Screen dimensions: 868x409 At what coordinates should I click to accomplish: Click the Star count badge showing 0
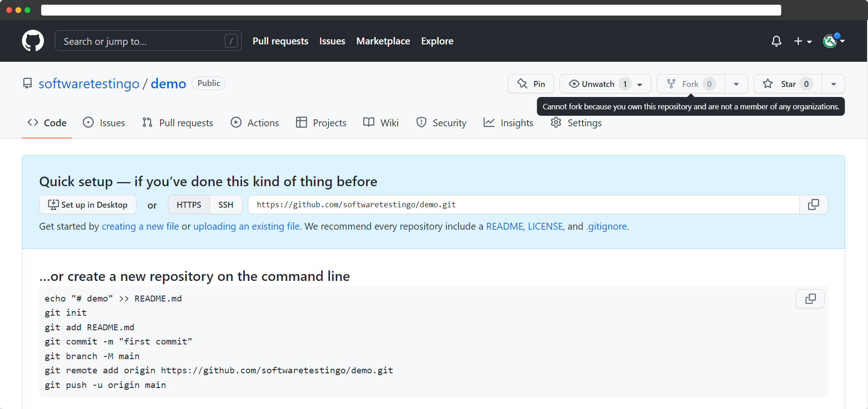pyautogui.click(x=806, y=84)
